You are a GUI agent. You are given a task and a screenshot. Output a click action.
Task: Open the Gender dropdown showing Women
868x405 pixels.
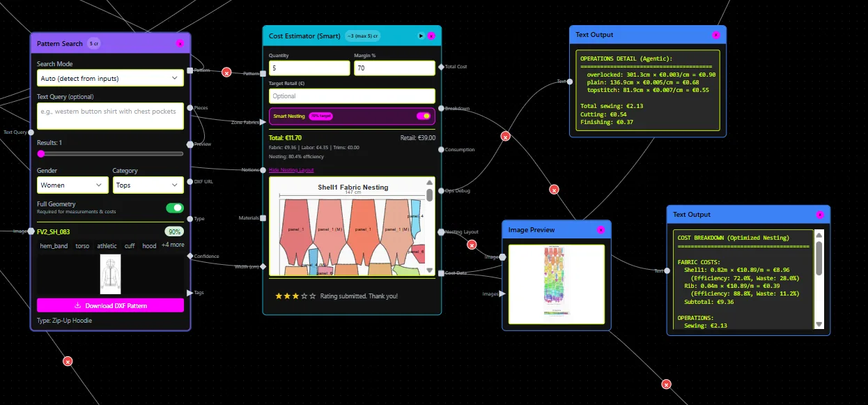pyautogui.click(x=72, y=185)
